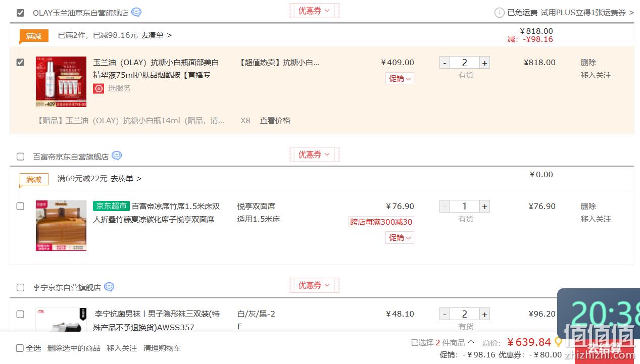Image resolution: width=640 pixels, height=364 pixels.
Task: Delete the 百富帝凉席 item with 删除
Action: coord(588,206)
